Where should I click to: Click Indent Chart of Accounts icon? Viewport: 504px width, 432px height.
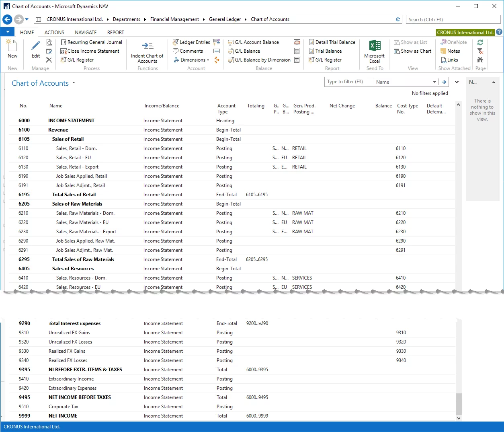point(148,45)
